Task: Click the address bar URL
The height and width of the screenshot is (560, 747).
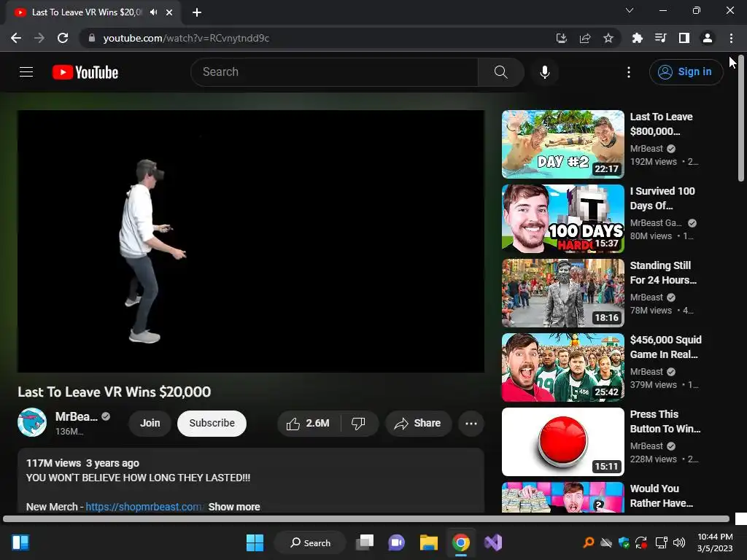Action: pos(186,38)
